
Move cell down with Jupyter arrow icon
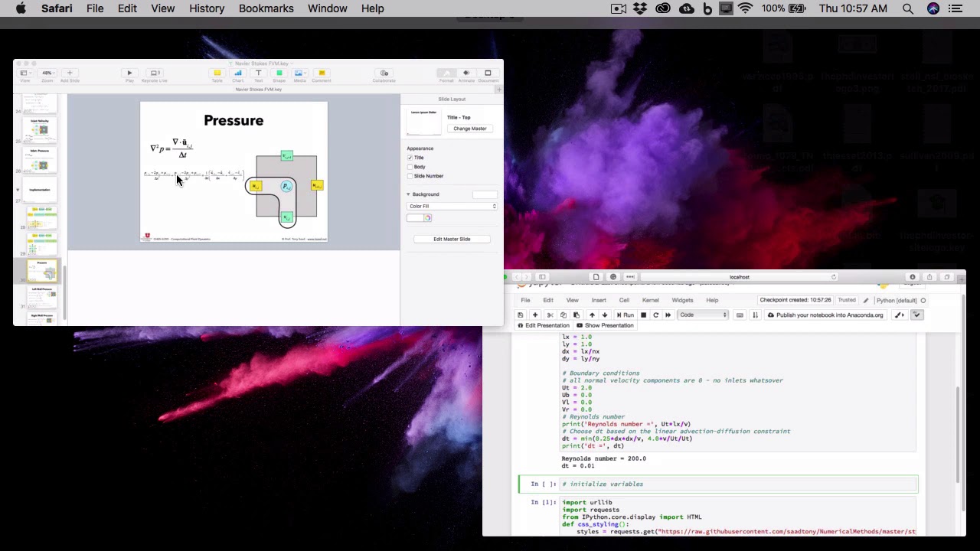(605, 315)
